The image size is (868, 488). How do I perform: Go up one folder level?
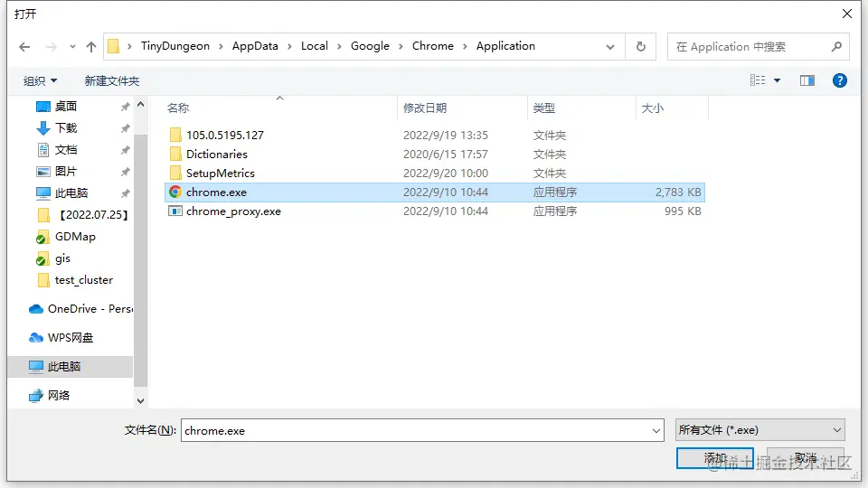pos(91,47)
